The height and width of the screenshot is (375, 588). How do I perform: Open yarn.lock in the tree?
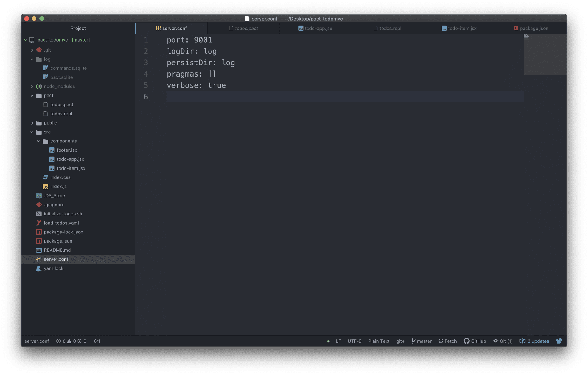[54, 268]
